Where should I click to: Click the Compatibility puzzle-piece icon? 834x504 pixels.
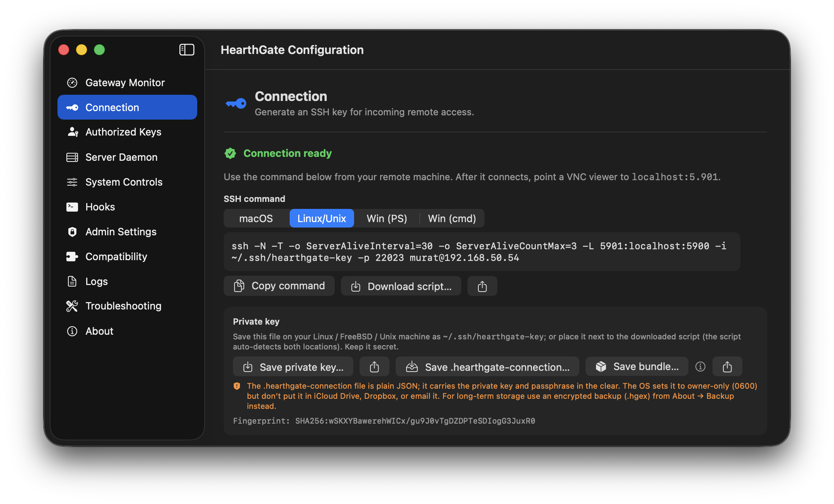click(x=72, y=256)
